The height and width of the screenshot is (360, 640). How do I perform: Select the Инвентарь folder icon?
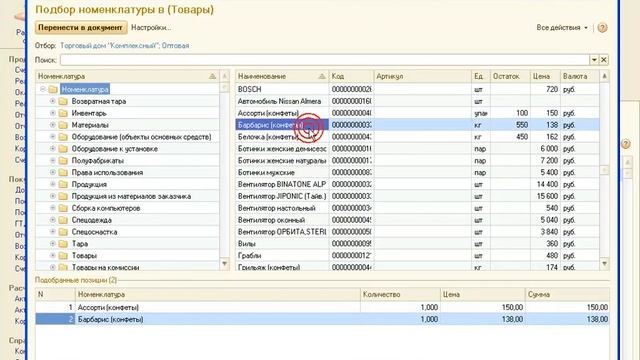point(63,113)
